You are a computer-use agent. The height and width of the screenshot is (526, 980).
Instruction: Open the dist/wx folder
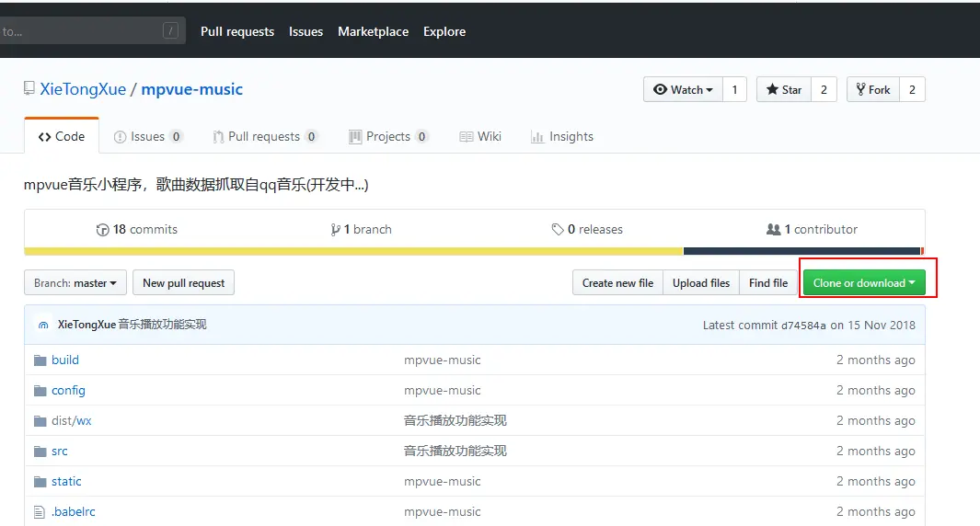coord(71,420)
